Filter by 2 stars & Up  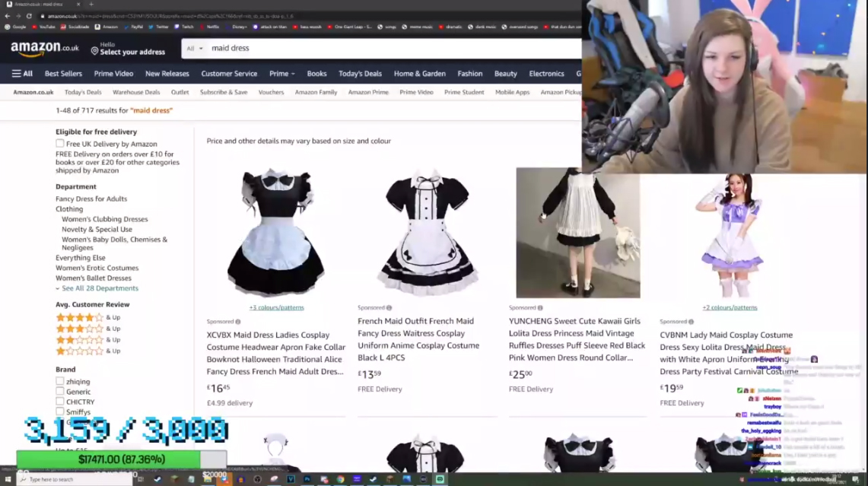point(88,340)
